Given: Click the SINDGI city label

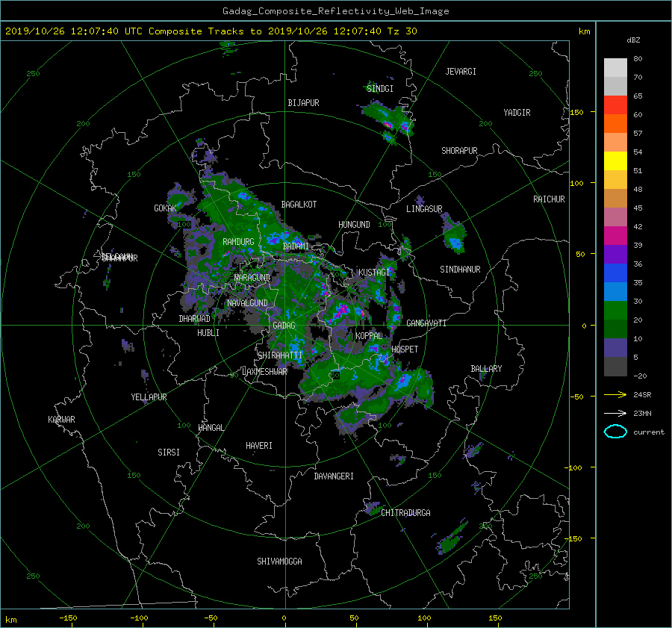Looking at the screenshot, I should pos(380,89).
